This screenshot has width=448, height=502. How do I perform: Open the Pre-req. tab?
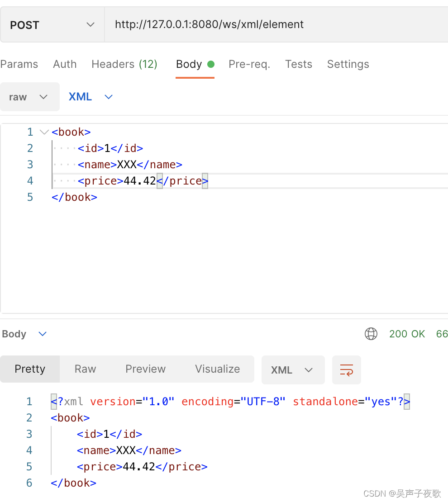[x=249, y=64]
